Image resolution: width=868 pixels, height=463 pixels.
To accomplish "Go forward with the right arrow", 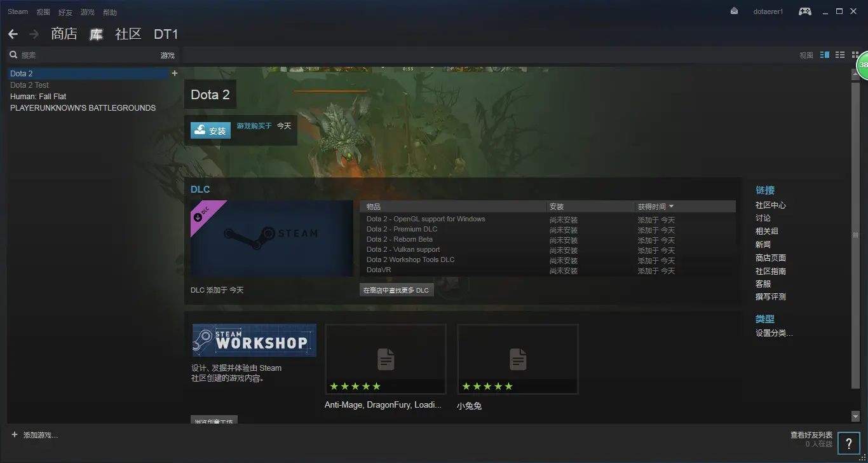I will point(34,34).
